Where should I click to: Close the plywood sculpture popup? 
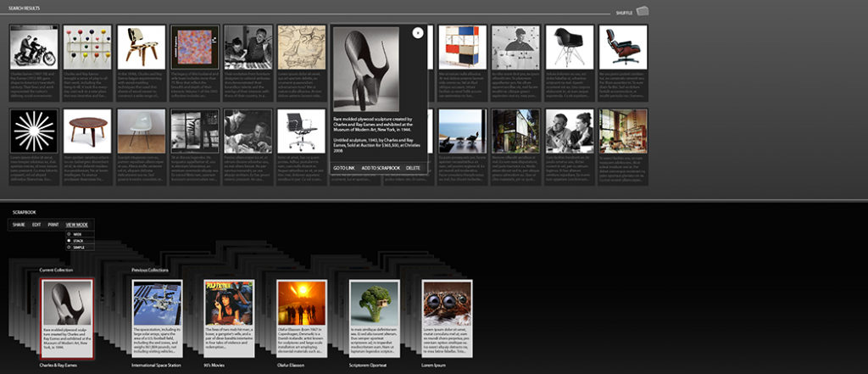417,33
